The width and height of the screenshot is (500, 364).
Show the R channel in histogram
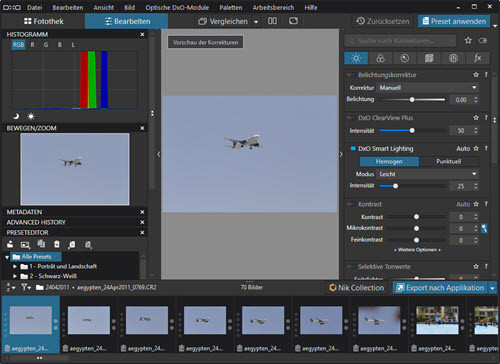pos(32,44)
